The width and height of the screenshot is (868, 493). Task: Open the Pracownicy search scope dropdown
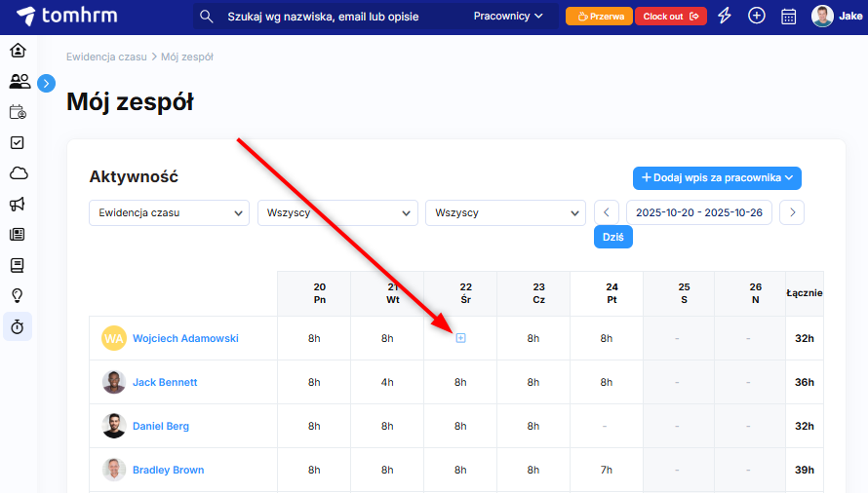pyautogui.click(x=508, y=16)
